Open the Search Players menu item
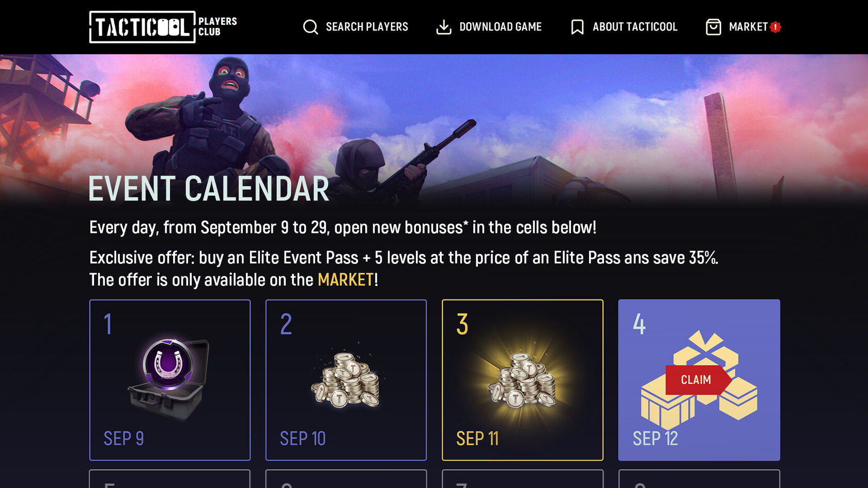 (367, 27)
